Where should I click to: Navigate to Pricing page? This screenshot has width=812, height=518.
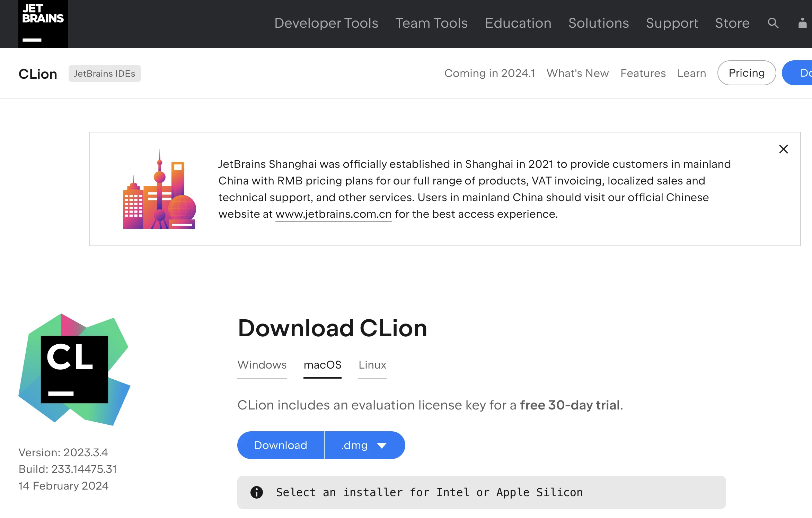point(746,73)
